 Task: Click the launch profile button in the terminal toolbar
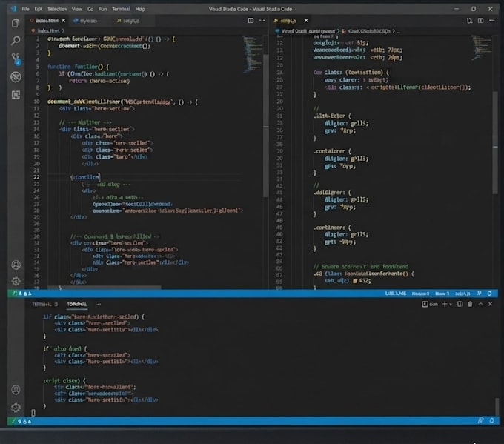(x=430, y=304)
